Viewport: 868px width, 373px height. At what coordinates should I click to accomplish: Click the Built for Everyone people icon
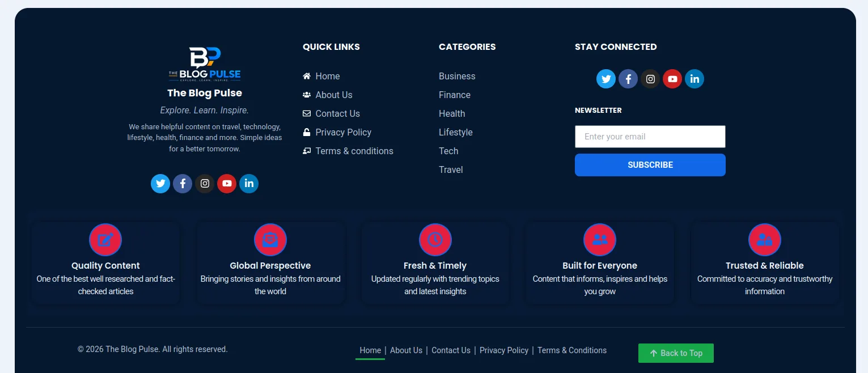pos(600,240)
